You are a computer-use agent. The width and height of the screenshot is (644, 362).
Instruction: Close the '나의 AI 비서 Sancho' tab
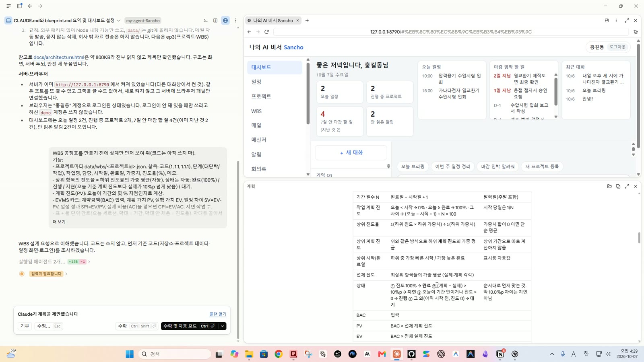click(x=298, y=21)
